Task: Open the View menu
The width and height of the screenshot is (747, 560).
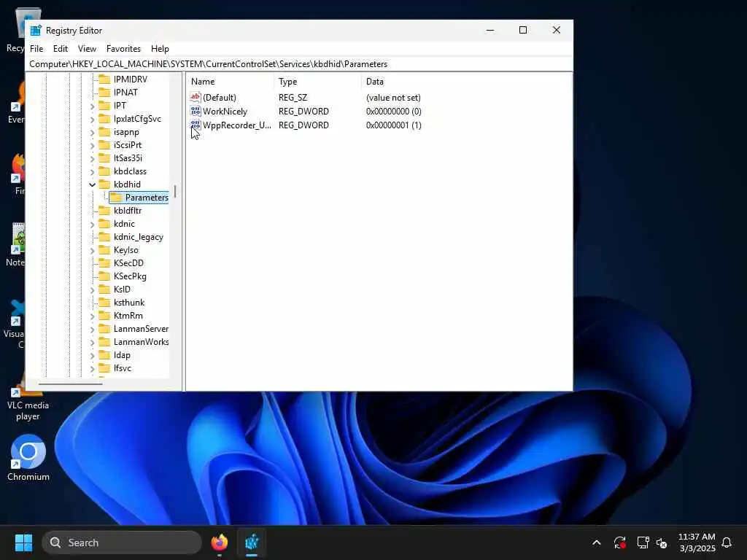Action: click(87, 49)
